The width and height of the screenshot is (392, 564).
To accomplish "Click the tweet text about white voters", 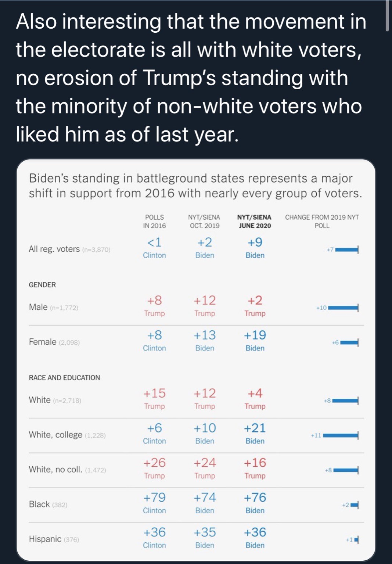I will [x=191, y=78].
